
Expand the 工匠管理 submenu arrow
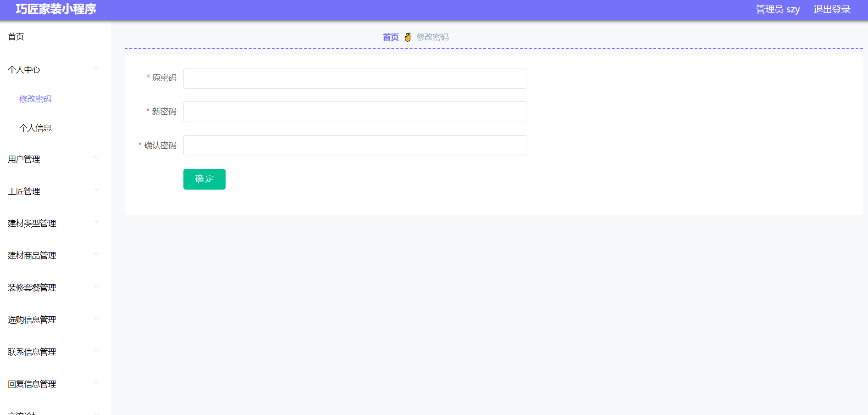click(96, 190)
